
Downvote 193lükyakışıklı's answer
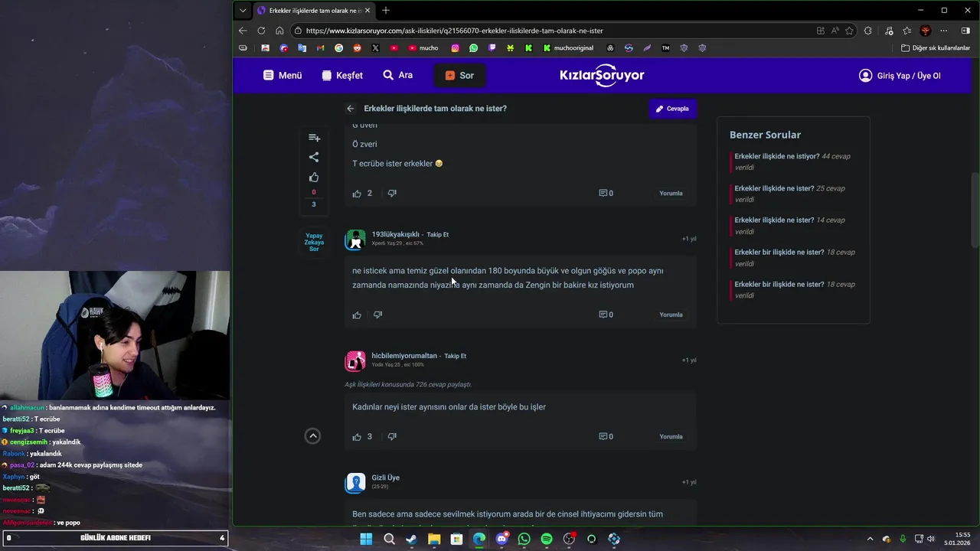(377, 315)
